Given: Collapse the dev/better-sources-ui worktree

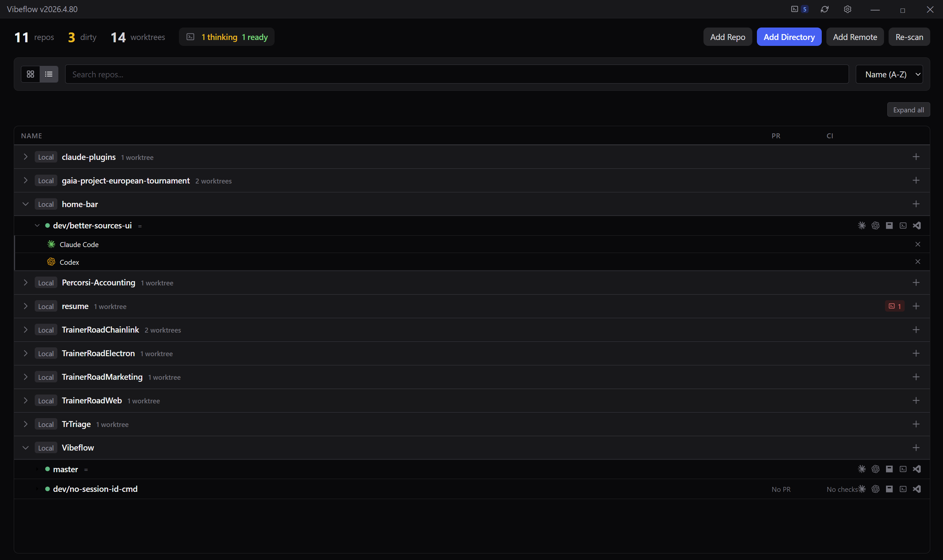Looking at the screenshot, I should coord(37,226).
